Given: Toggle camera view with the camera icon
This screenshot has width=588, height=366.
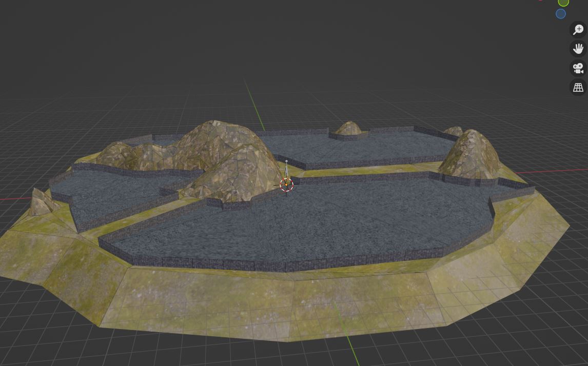Looking at the screenshot, I should tap(578, 68).
